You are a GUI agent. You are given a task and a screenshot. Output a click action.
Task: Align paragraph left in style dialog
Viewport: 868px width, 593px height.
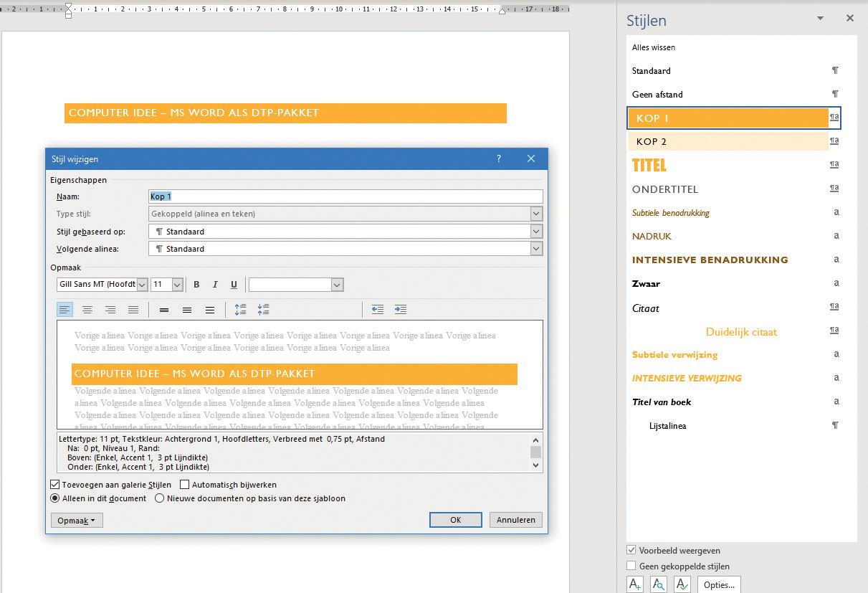point(65,310)
